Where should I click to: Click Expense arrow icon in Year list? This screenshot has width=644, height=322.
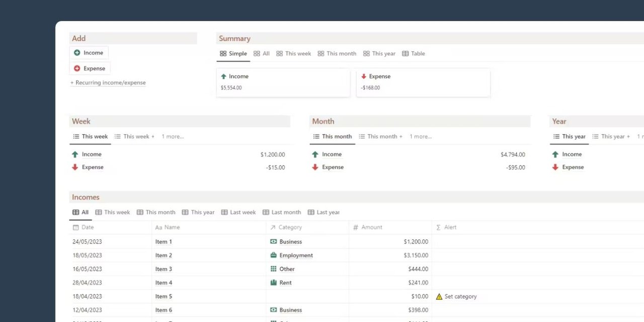[x=555, y=167]
